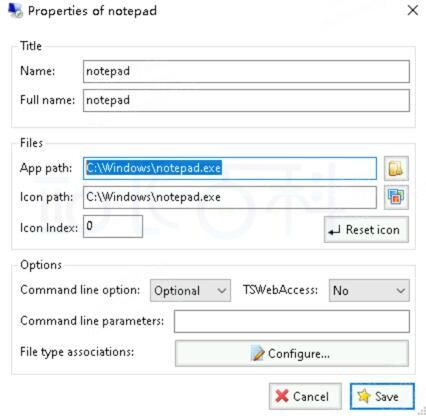Open the icon picker next to Icon path
The width and height of the screenshot is (426, 416).
396,197
